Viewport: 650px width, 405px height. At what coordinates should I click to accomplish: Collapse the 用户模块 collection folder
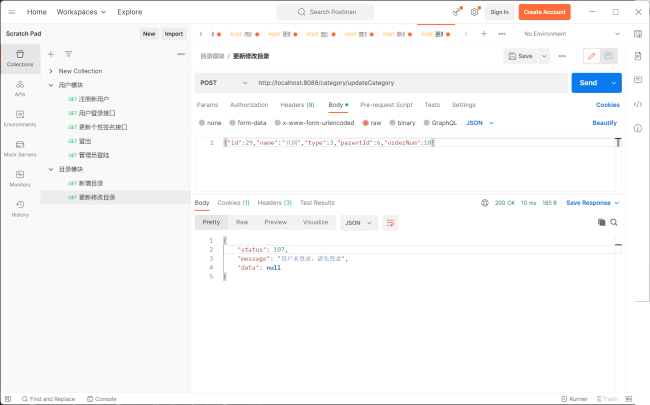51,85
